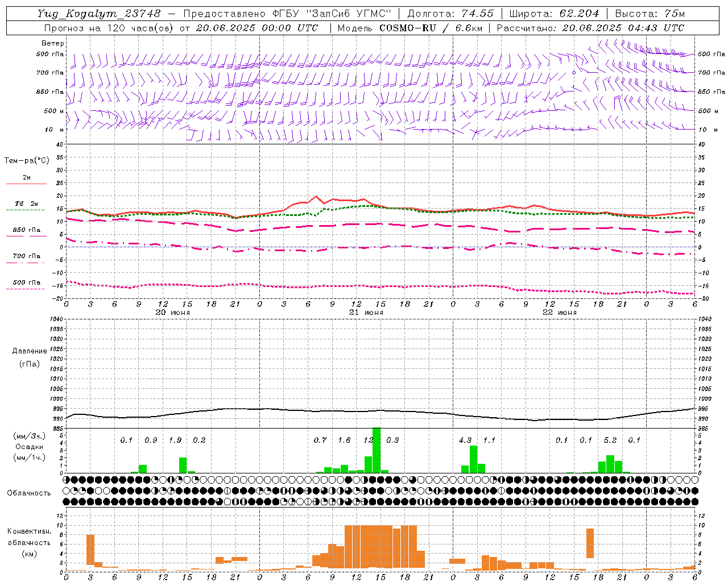Click the Осадки precipitation label
Image resolution: width=728 pixels, height=582 pixels.
[30, 447]
